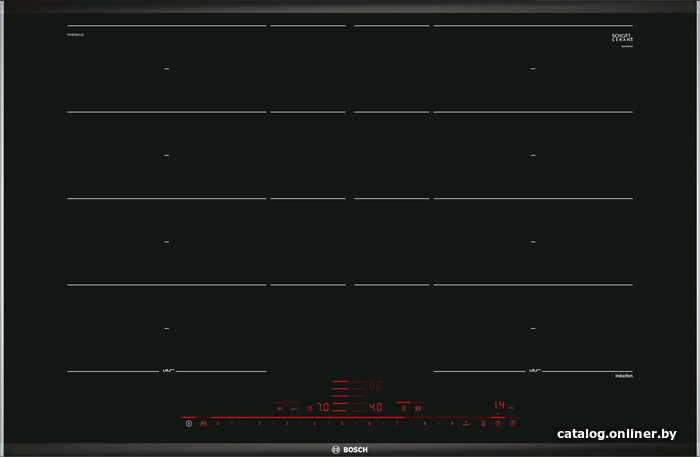Image resolution: width=700 pixels, height=457 pixels.
Task: Click the induction label near right zone
Action: [x=620, y=375]
